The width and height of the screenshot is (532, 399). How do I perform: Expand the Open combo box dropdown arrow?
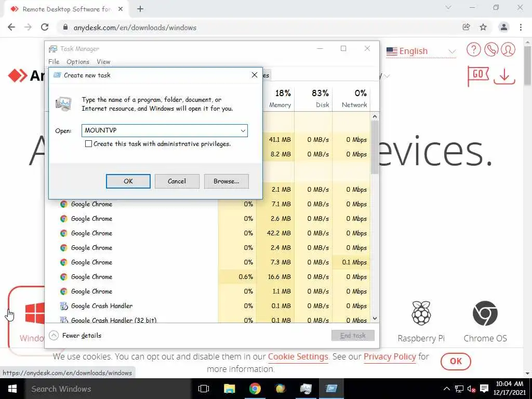(243, 130)
